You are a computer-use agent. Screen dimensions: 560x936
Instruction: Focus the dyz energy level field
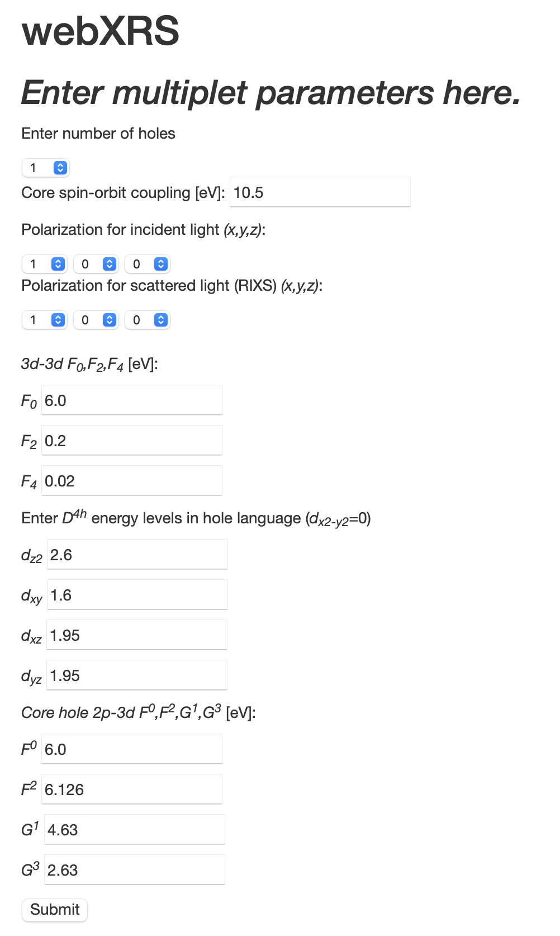137,675
